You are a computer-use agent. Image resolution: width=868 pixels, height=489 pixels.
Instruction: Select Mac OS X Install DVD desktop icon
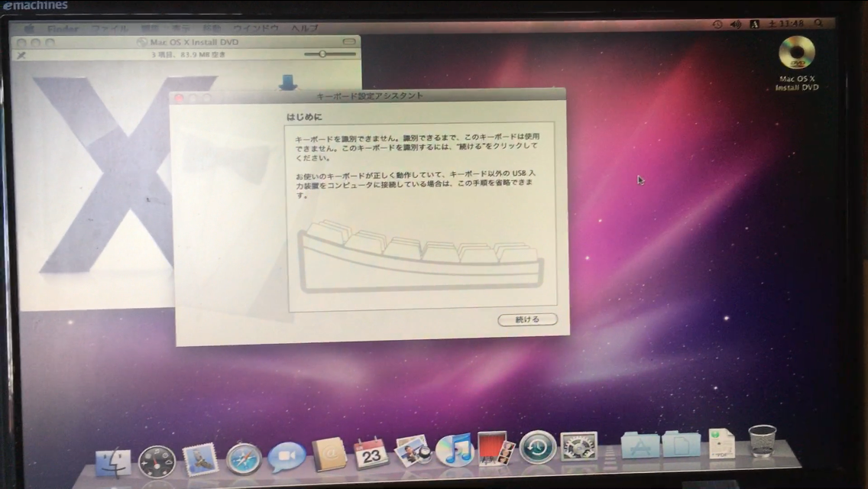[797, 63]
